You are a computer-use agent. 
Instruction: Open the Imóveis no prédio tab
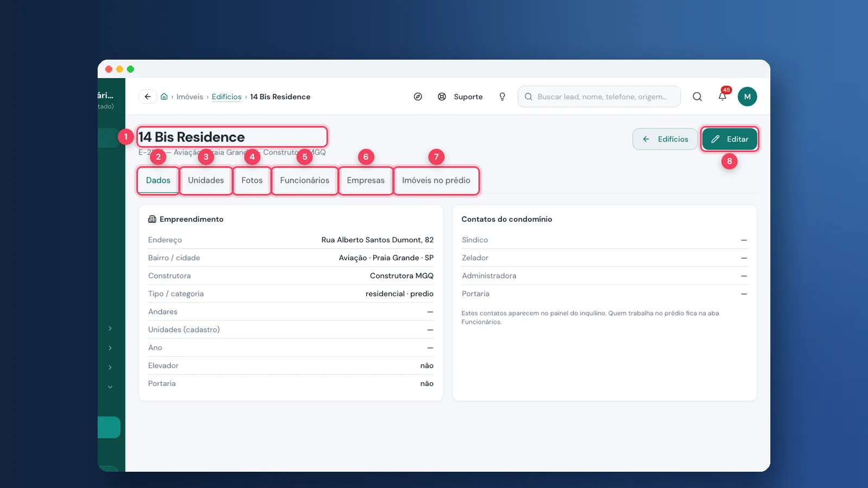(436, 180)
